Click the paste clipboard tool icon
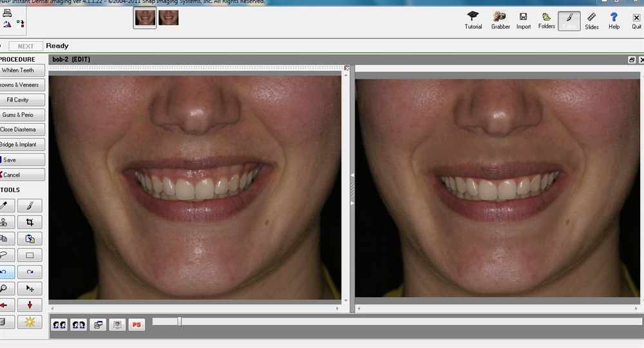 pos(30,239)
